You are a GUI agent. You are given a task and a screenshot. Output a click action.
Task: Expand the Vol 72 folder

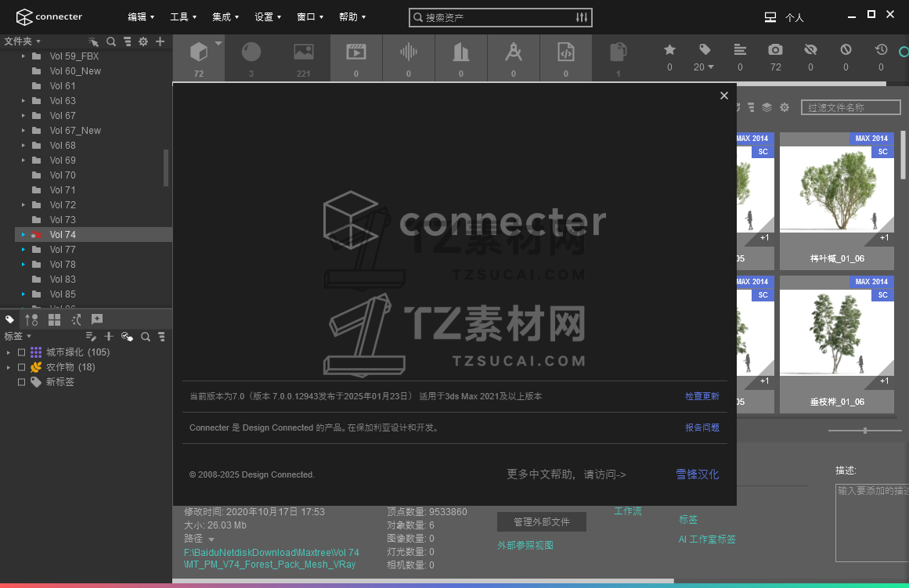23,204
